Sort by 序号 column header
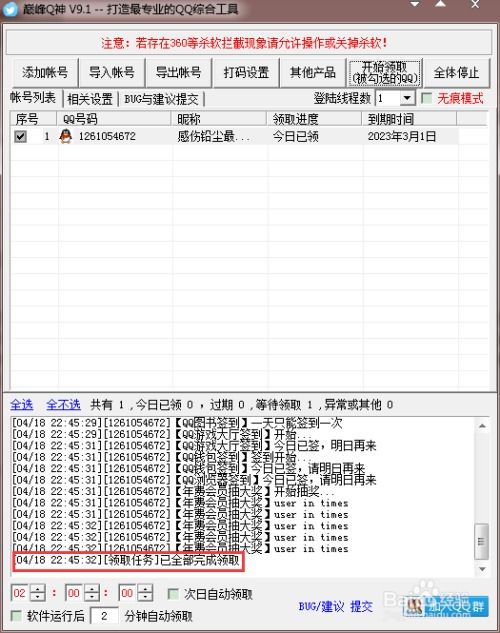The image size is (500, 633). click(33, 119)
